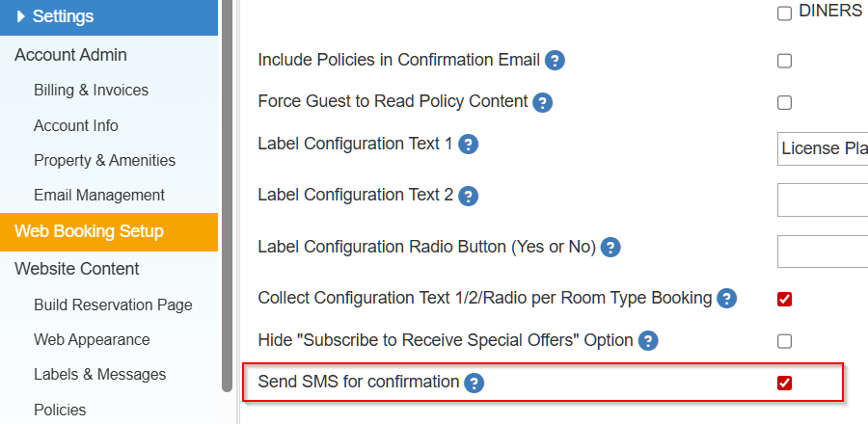Open Billing & Invoices page
This screenshot has width=868, height=424.
coord(91,90)
